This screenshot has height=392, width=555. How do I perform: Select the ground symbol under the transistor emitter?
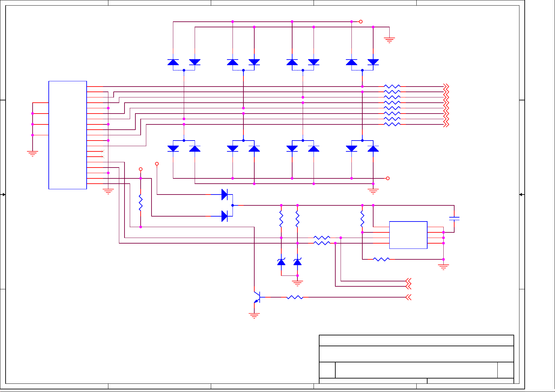tap(254, 316)
